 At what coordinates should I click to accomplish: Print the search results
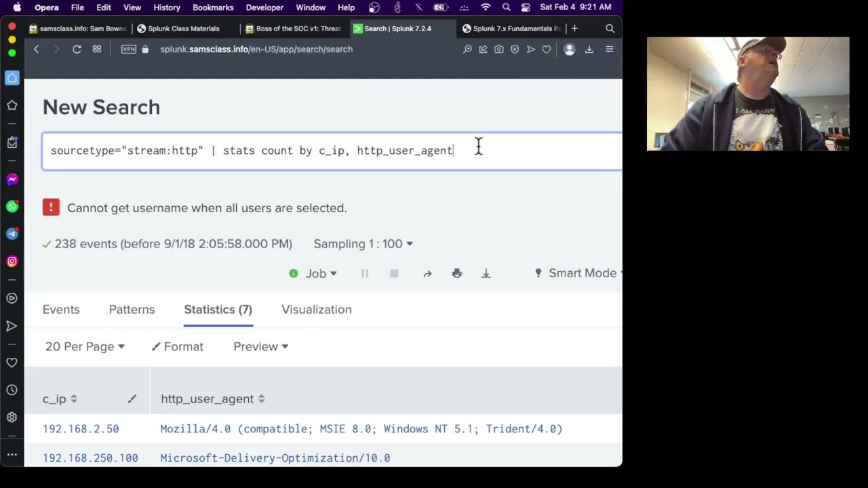pos(456,273)
